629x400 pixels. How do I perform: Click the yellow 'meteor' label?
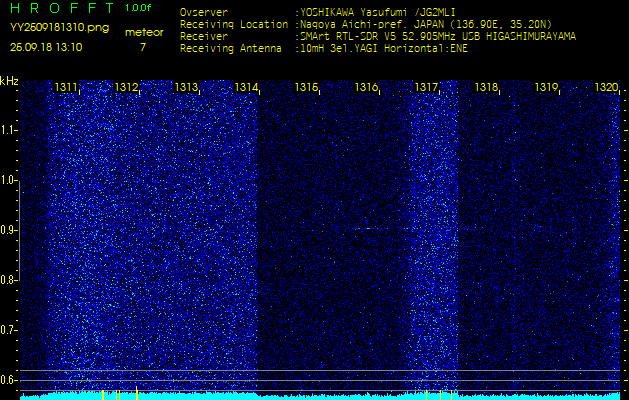144,33
